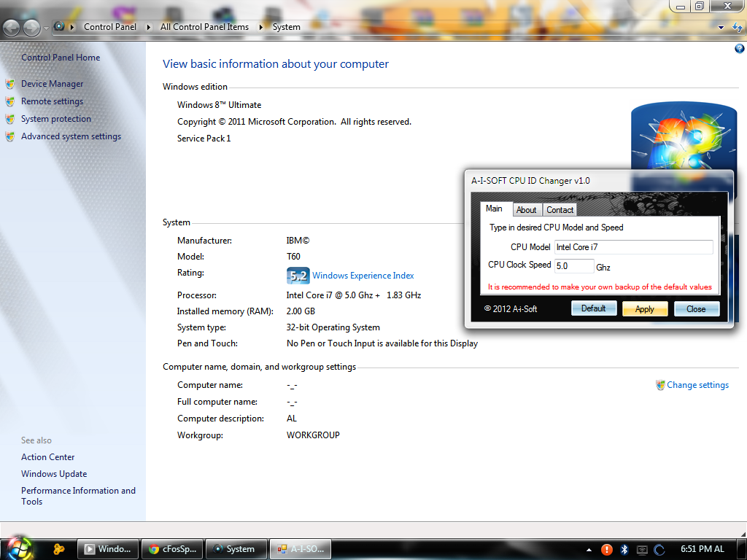Click the CPU Clock Speed input field

pyautogui.click(x=573, y=265)
